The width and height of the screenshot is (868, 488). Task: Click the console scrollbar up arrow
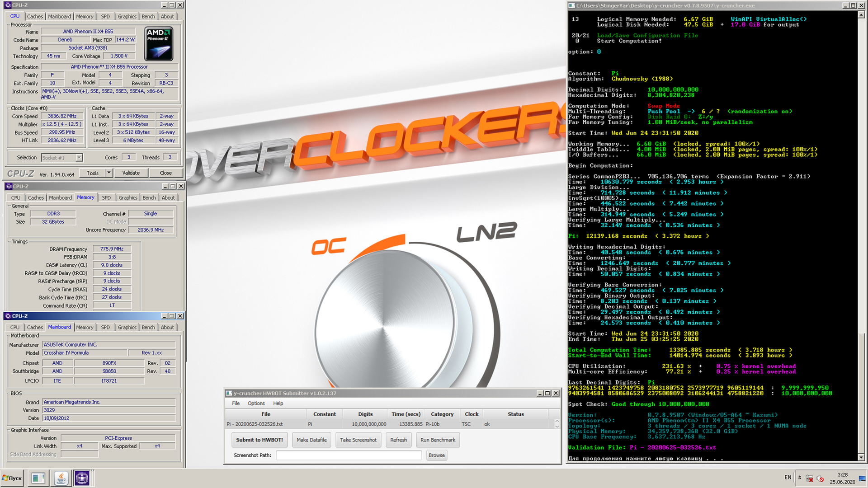tap(861, 14)
